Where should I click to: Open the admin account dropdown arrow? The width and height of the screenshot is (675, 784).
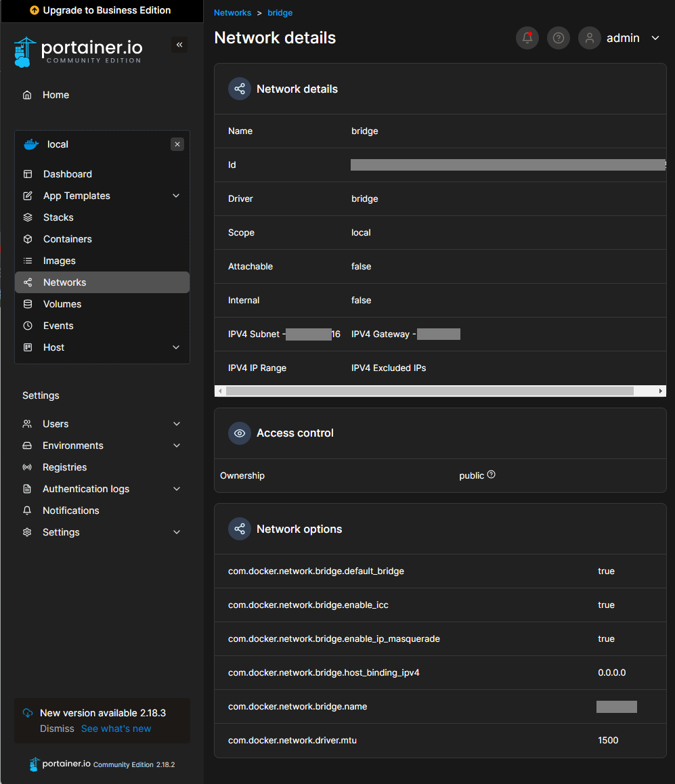point(655,38)
